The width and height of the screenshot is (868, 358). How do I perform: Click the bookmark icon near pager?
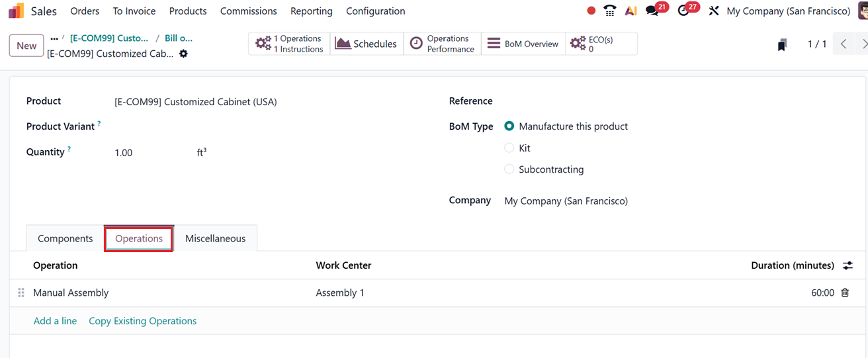tap(782, 44)
